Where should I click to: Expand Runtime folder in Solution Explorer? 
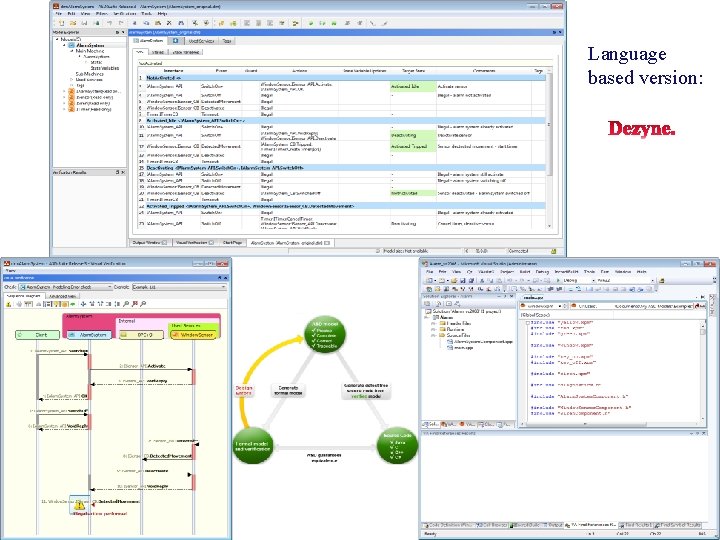coord(433,329)
